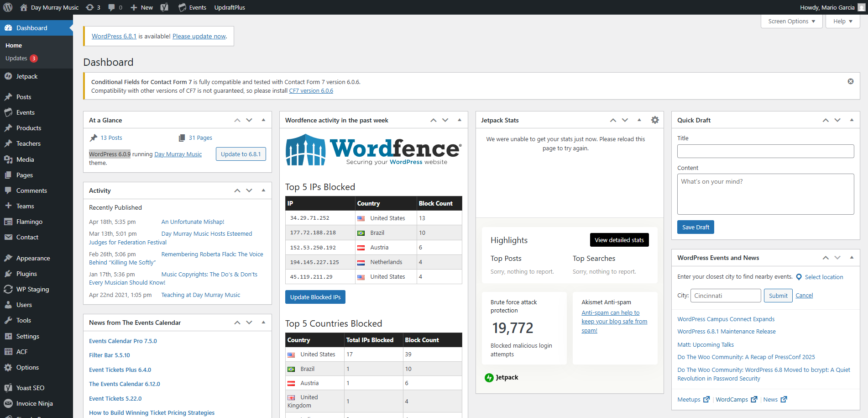The height and width of the screenshot is (418, 868).
Task: Cancel the city location entry
Action: tap(804, 296)
